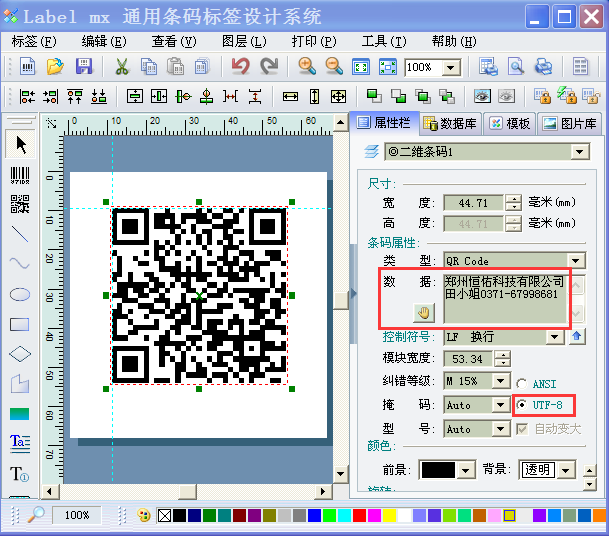Image resolution: width=609 pixels, height=536 pixels.
Task: Open the 工具(T) menu
Action: point(384,41)
